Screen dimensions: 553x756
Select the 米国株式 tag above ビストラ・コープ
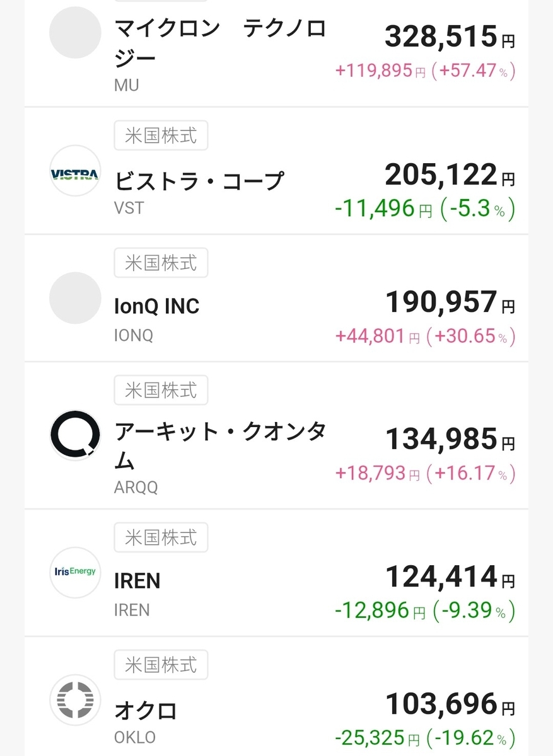click(161, 135)
